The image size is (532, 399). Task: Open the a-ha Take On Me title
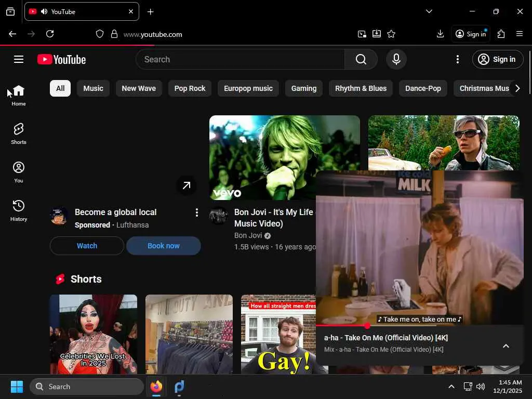(386, 338)
